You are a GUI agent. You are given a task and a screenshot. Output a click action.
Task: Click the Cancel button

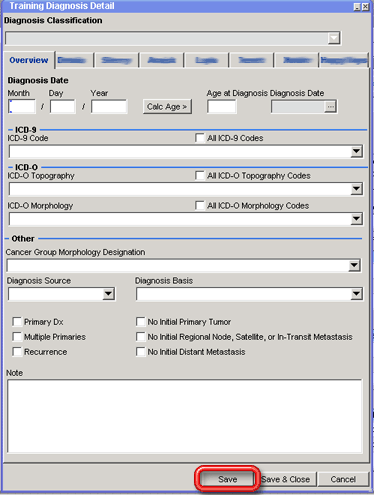click(x=343, y=479)
